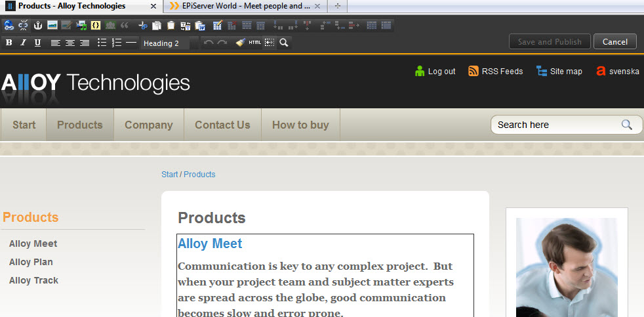
Task: Click the anchor icon in toolbar
Action: 37,26
